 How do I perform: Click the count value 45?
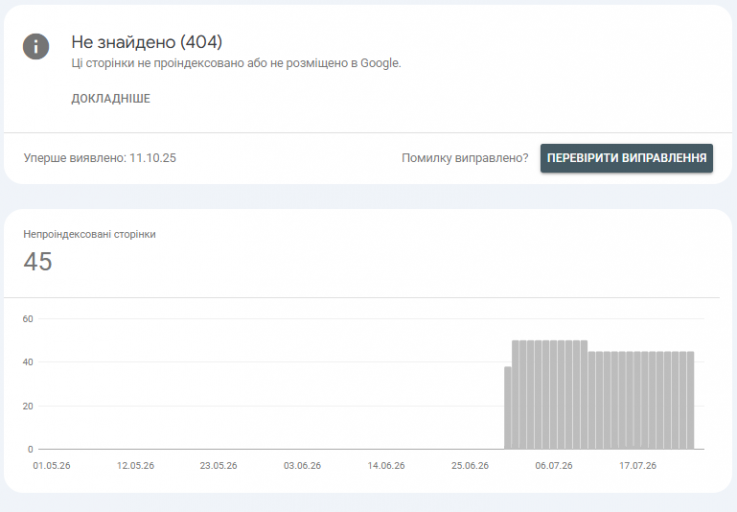(38, 261)
